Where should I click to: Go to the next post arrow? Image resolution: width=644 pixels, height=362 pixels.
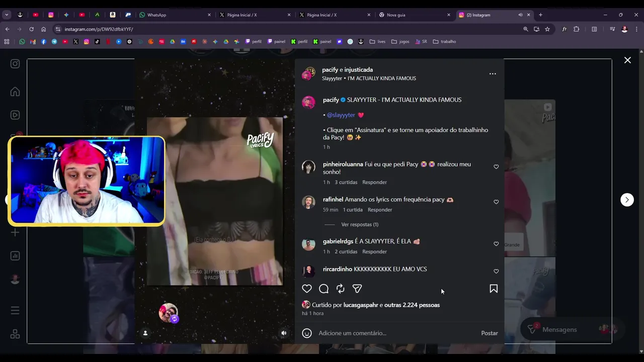tap(627, 200)
